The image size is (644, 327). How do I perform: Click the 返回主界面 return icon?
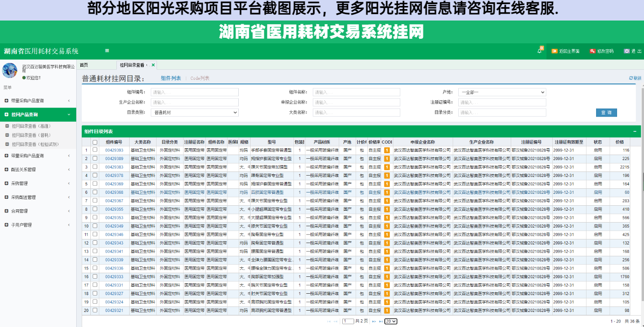click(x=555, y=51)
